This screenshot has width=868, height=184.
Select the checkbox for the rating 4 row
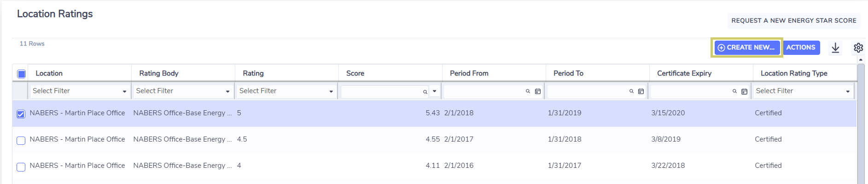click(x=21, y=166)
